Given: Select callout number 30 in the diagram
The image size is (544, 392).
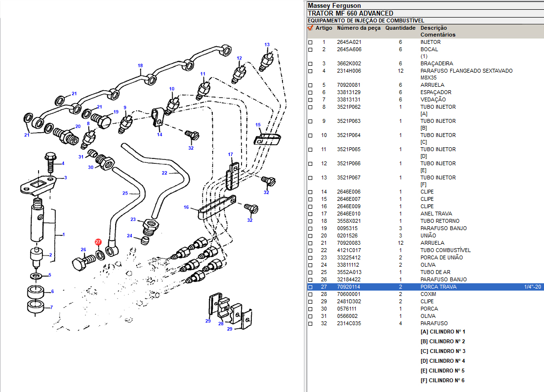Looking at the screenshot, I should [x=91, y=167].
